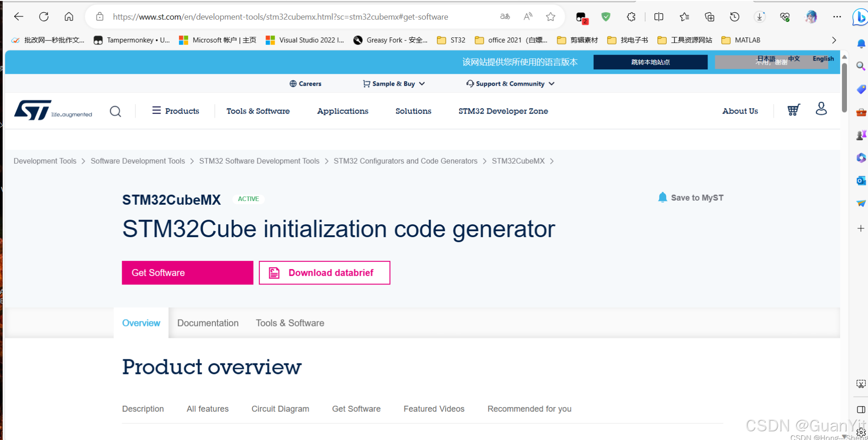868x440 pixels.
Task: Open the favorites list
Action: coord(684,17)
